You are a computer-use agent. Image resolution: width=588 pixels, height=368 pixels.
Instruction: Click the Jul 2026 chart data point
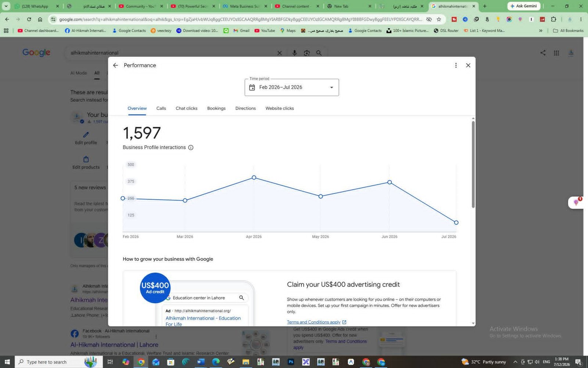point(456,223)
